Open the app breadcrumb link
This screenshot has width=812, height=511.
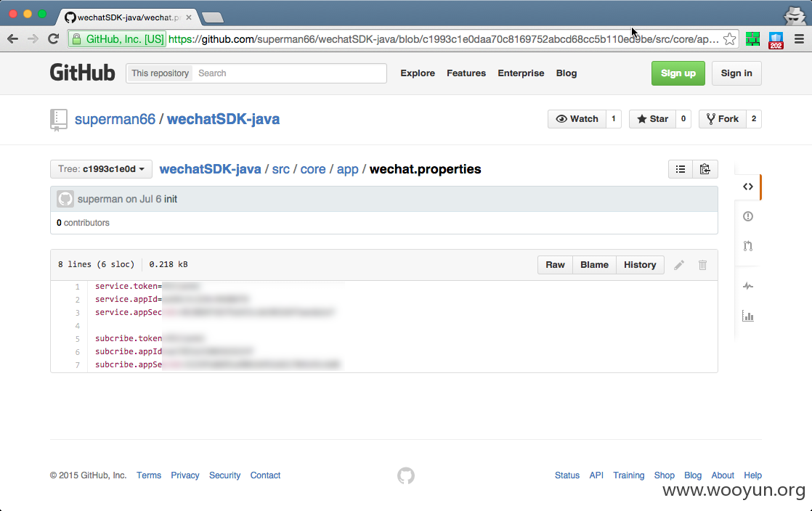click(347, 169)
